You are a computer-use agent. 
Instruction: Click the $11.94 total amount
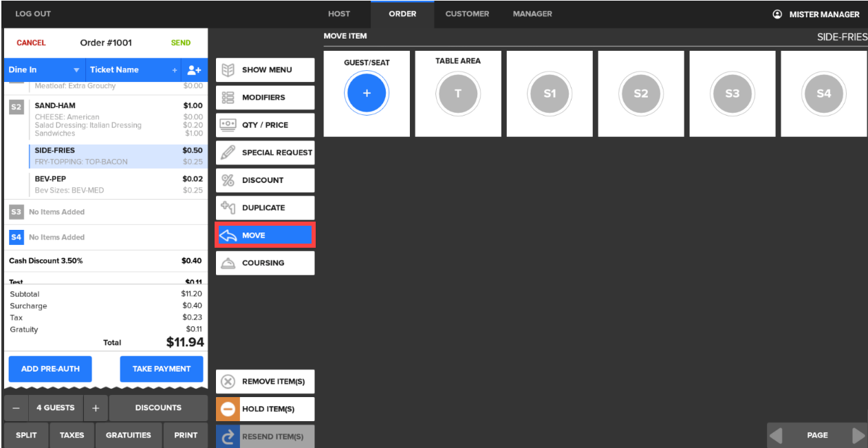click(x=185, y=342)
